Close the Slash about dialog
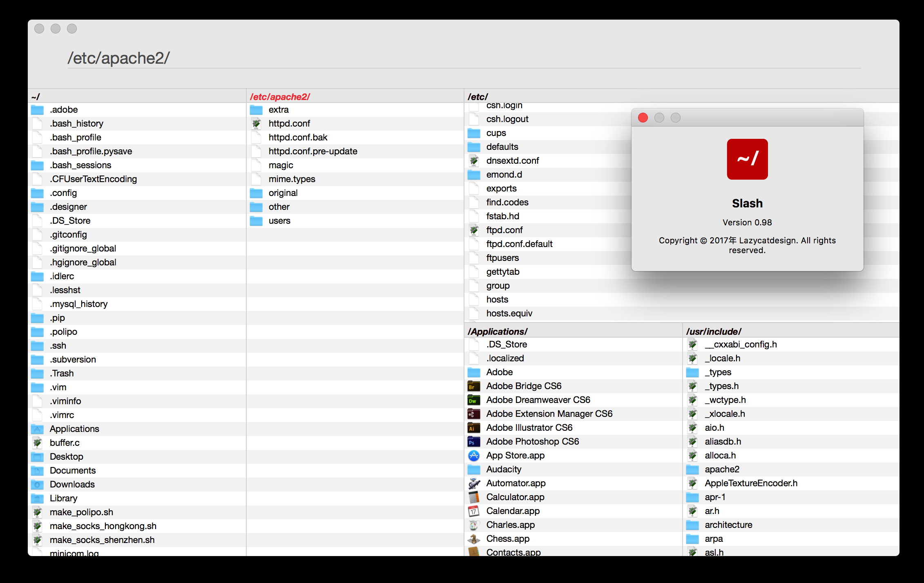The image size is (924, 583). coord(643,118)
